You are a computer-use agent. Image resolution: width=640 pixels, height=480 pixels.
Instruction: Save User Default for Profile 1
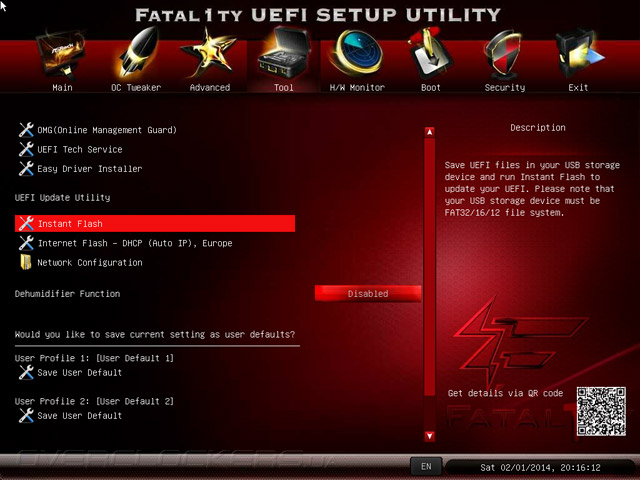[80, 372]
